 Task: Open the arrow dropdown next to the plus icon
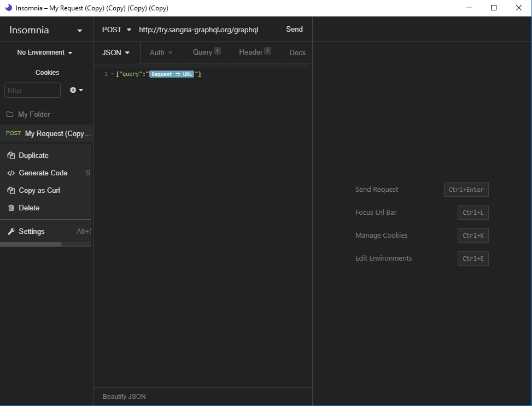(81, 90)
